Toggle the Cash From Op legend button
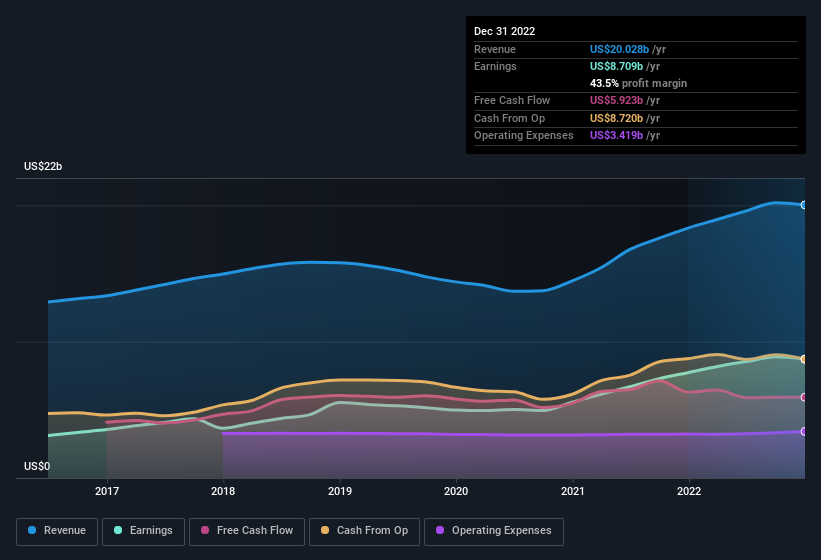Viewport: 821px width, 560px height. [364, 531]
